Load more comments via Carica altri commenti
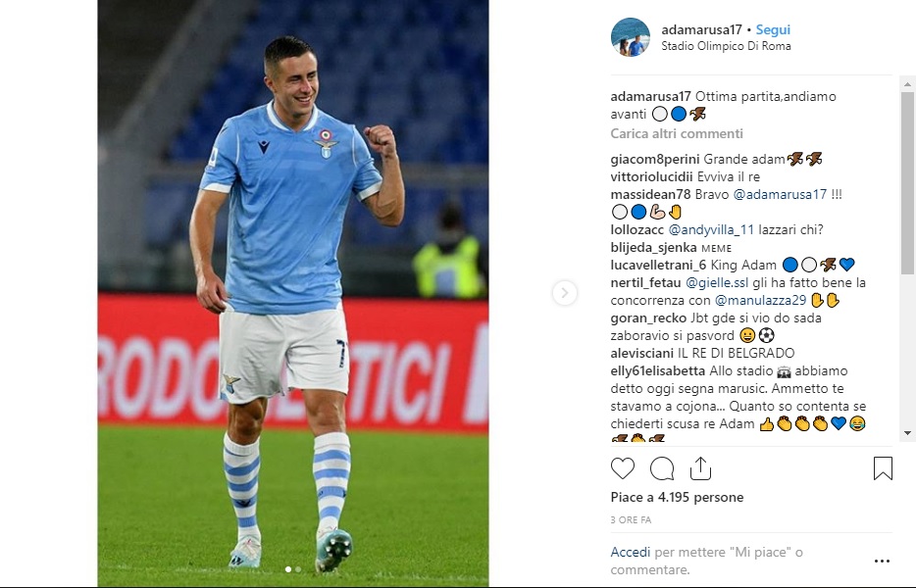This screenshot has height=588, width=916. (677, 133)
